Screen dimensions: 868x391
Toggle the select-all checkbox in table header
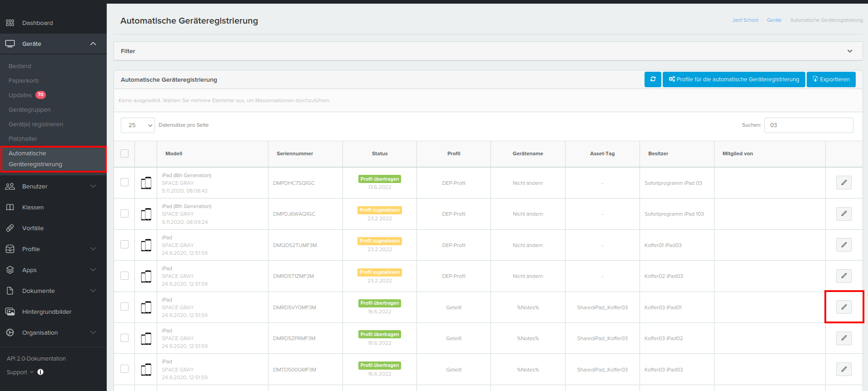tap(124, 153)
